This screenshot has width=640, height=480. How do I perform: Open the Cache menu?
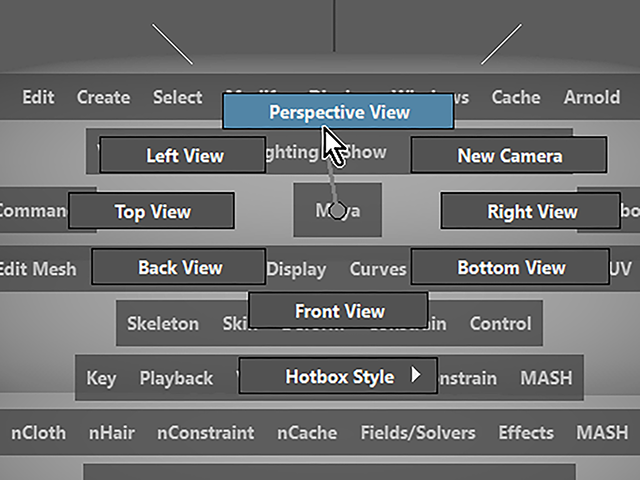point(516,97)
